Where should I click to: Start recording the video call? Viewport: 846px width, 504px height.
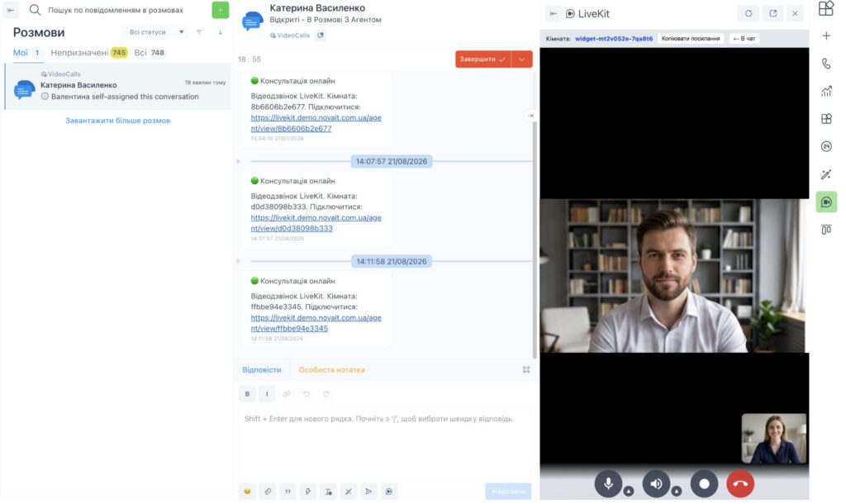coord(704,483)
